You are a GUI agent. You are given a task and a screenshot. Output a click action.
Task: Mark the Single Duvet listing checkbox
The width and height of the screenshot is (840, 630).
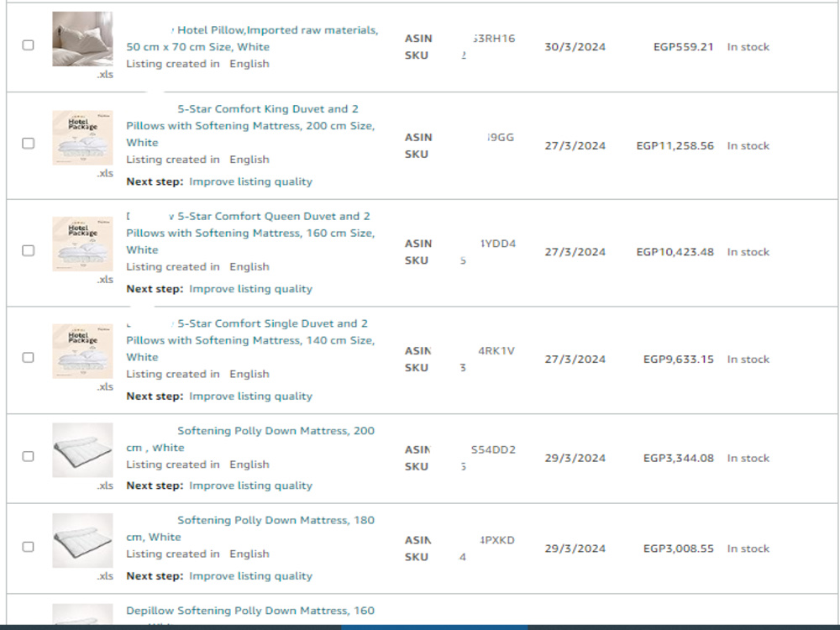click(x=29, y=357)
